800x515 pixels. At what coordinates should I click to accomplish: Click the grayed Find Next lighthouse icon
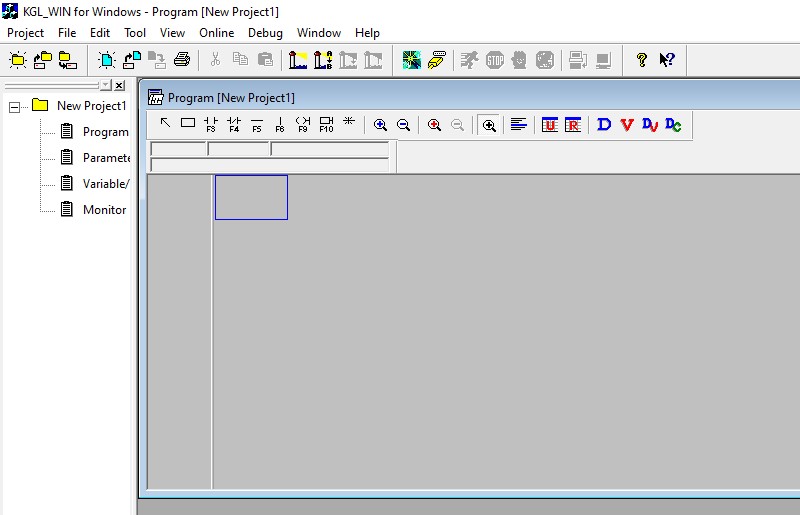pyautogui.click(x=348, y=60)
